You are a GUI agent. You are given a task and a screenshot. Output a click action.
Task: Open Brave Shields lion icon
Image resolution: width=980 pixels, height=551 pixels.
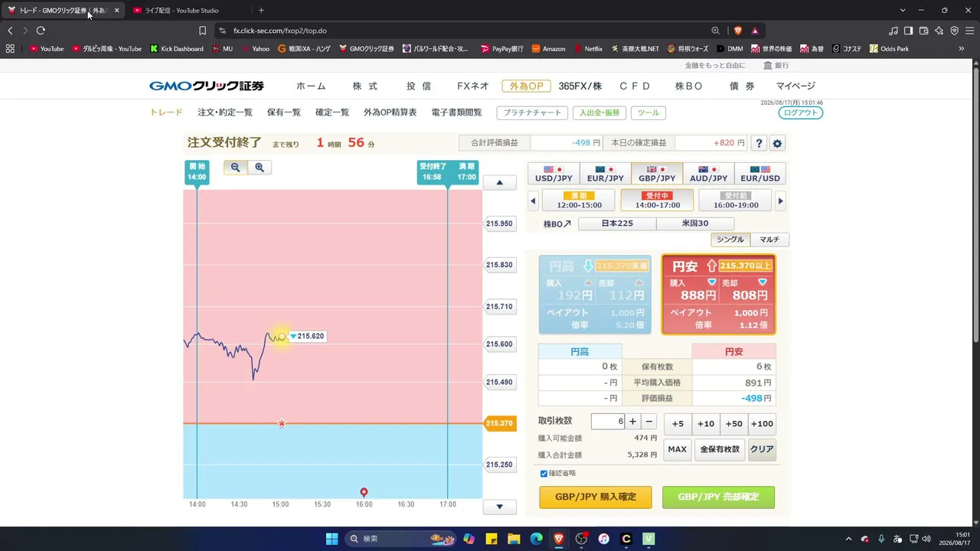coord(738,31)
